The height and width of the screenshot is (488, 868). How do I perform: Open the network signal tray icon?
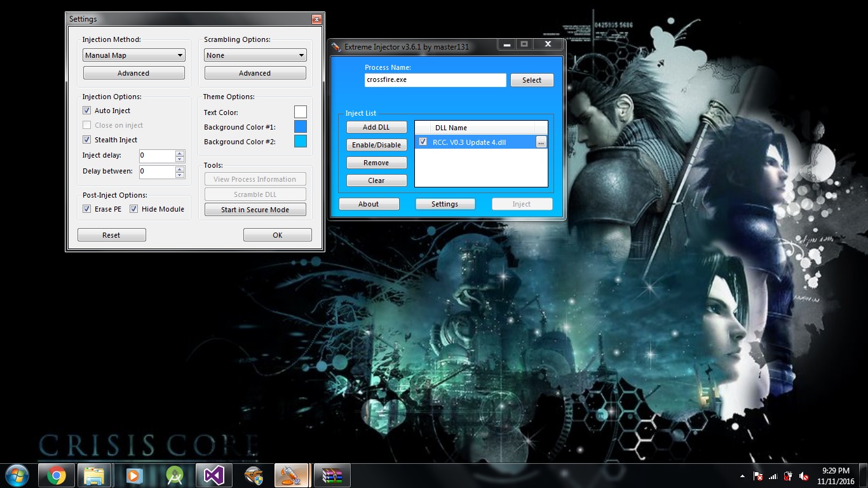coord(773,476)
